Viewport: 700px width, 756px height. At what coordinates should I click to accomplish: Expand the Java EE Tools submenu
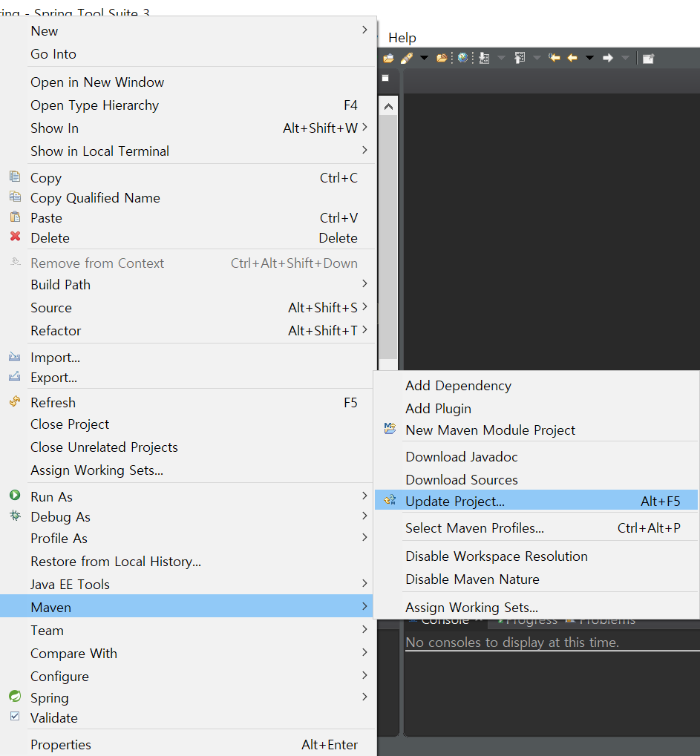188,585
